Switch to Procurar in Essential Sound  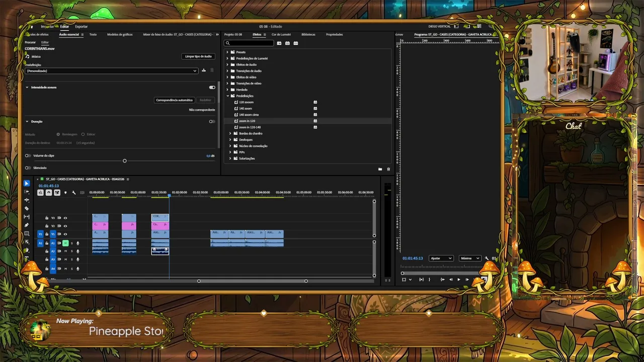click(30, 42)
